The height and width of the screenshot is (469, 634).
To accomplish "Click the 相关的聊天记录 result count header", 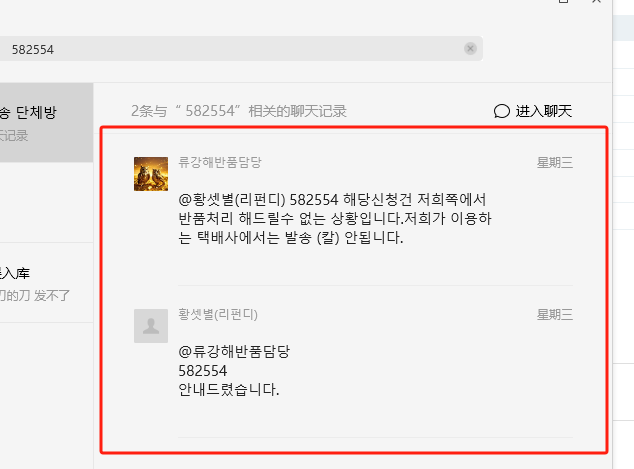I will (x=239, y=111).
